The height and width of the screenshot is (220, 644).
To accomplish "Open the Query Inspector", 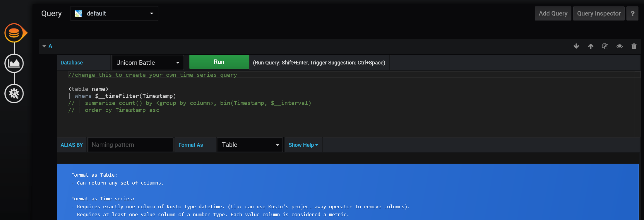I will (x=599, y=13).
